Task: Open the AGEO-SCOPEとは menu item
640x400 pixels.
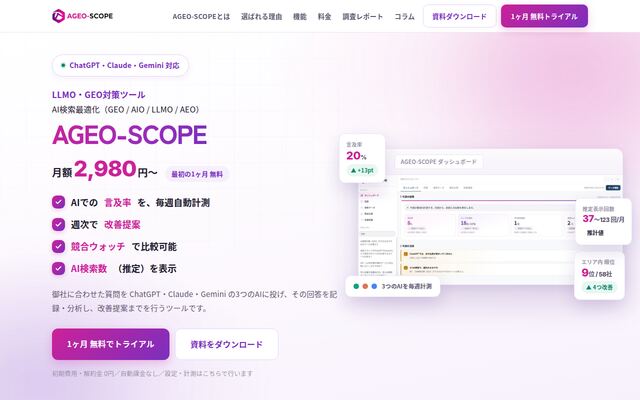Action: (201, 17)
